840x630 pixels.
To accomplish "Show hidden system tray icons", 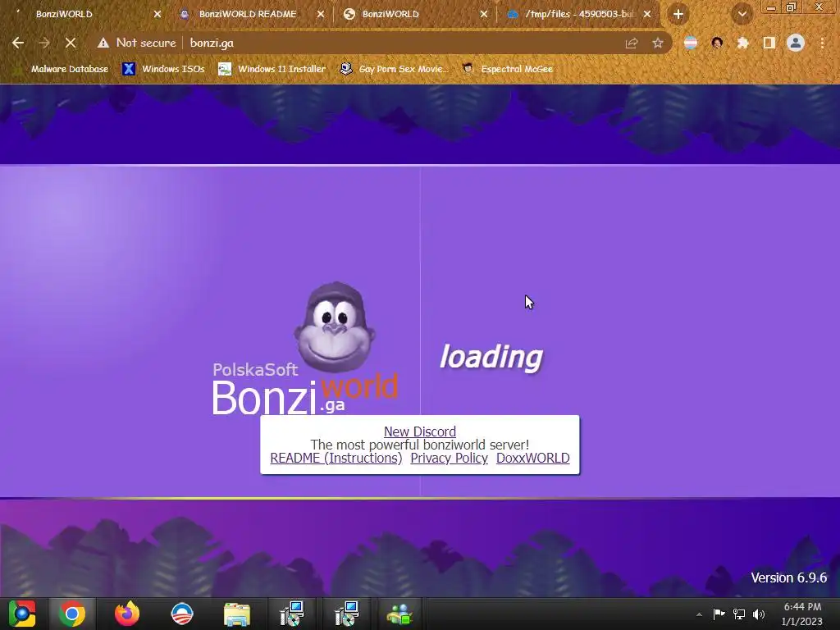I will [699, 614].
